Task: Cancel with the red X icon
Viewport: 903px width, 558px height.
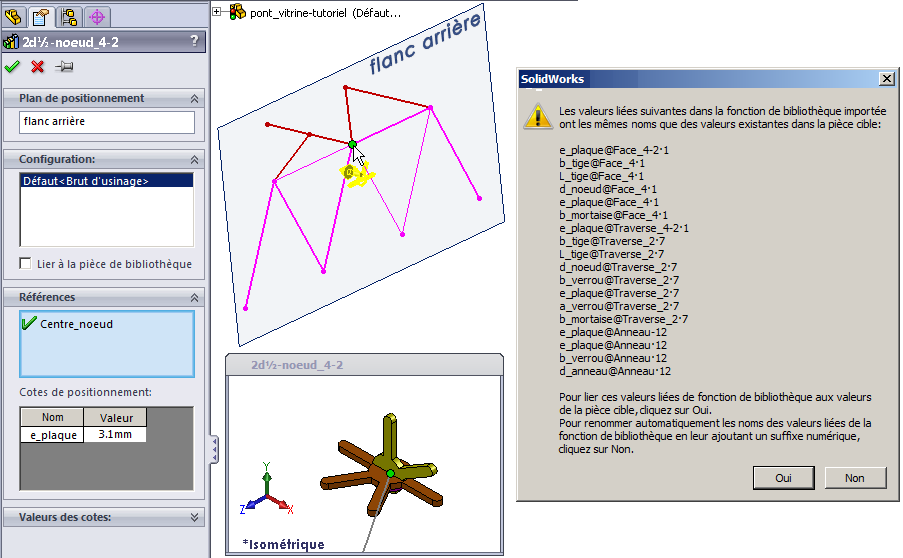Action: point(37,67)
